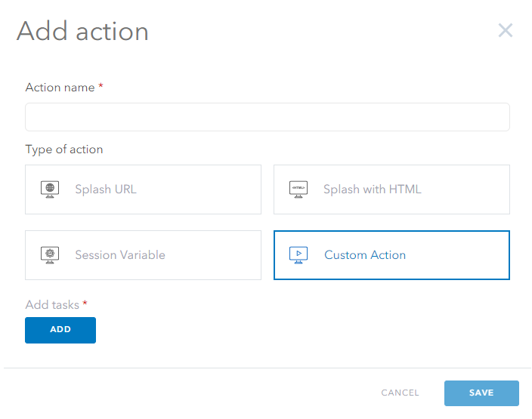
Task: Click the Splash URL globe monitor icon
Action: [50, 189]
